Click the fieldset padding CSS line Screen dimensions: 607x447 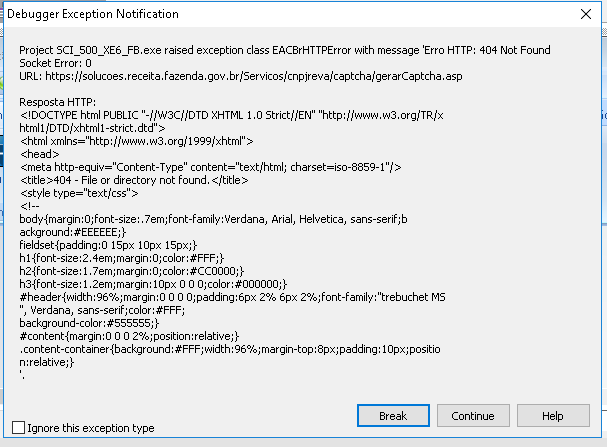pos(108,245)
